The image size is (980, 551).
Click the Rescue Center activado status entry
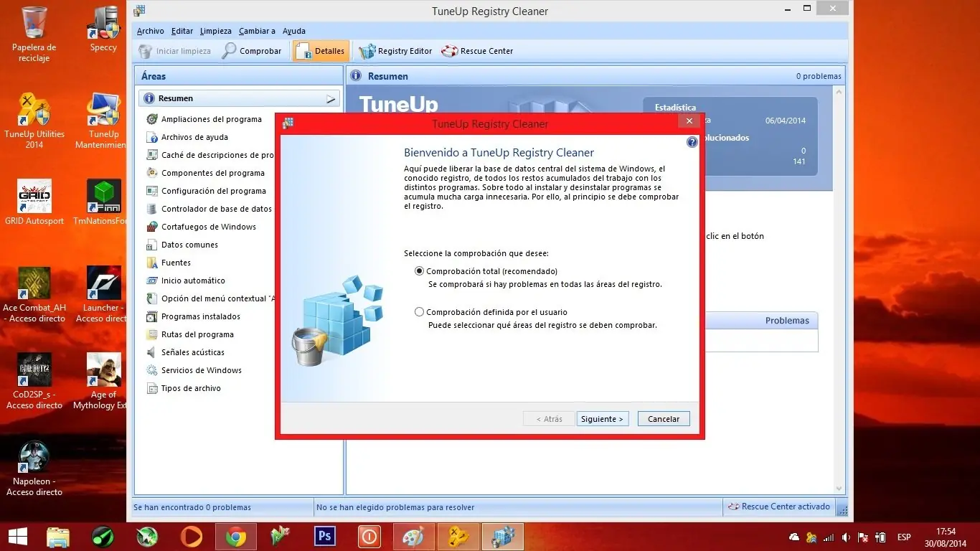point(778,507)
